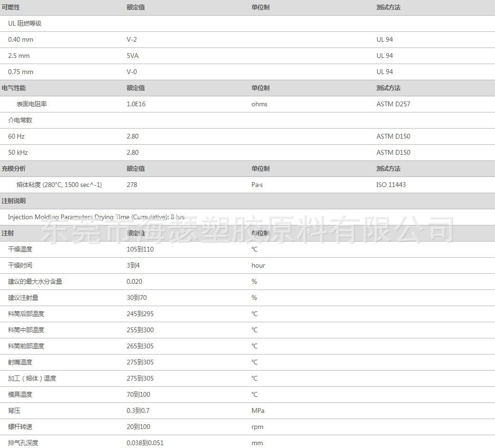
Task: Click the 1.0E16 surface resistivity value
Action: [x=136, y=104]
